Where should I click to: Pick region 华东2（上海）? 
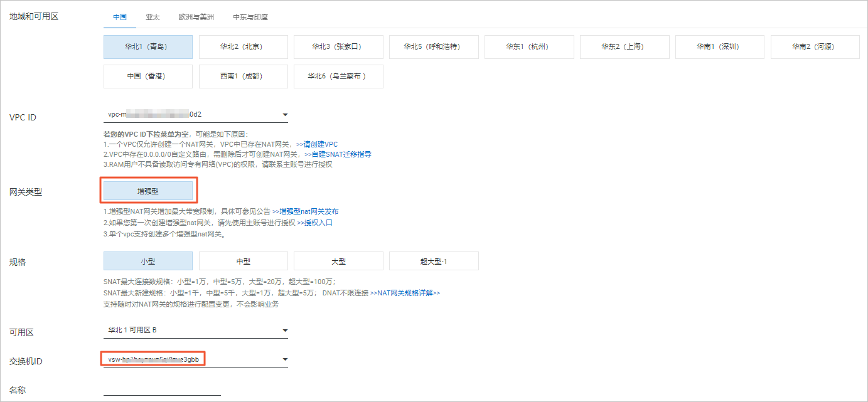tap(624, 47)
